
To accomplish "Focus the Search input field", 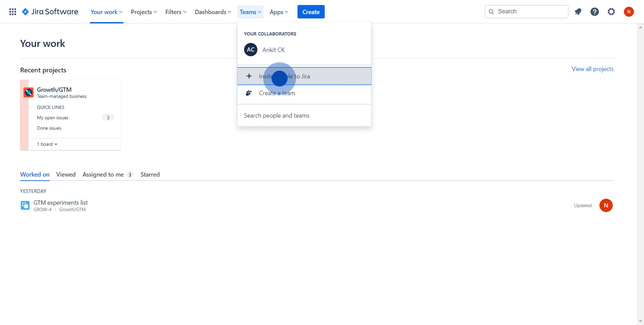I will click(x=530, y=12).
